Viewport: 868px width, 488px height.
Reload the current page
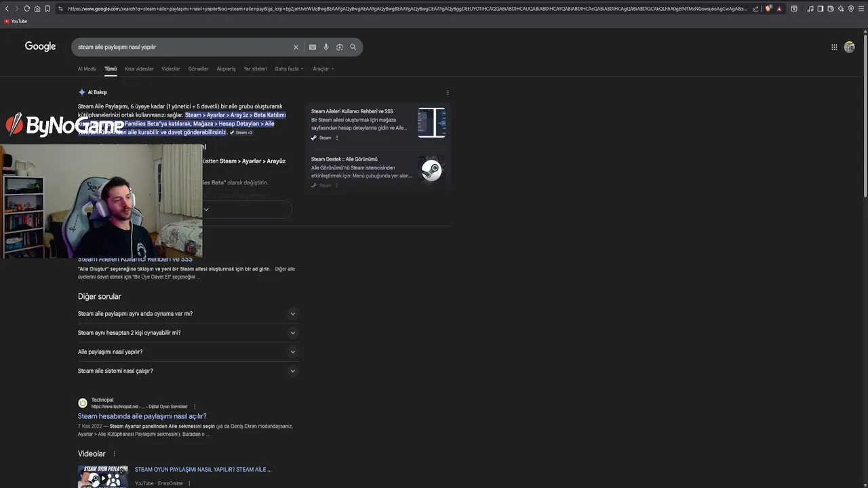pos(27,9)
